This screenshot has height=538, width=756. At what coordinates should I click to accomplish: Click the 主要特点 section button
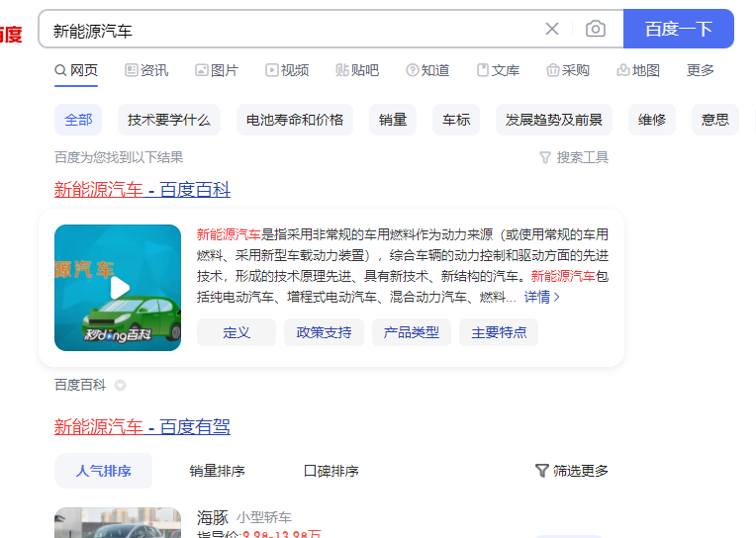pyautogui.click(x=499, y=332)
